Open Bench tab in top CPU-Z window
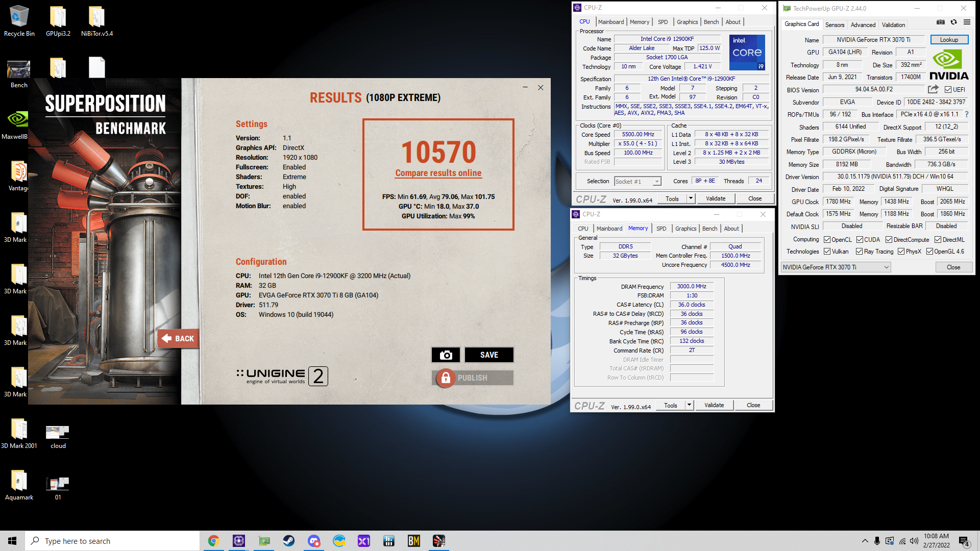The height and width of the screenshot is (551, 980). 711,22
